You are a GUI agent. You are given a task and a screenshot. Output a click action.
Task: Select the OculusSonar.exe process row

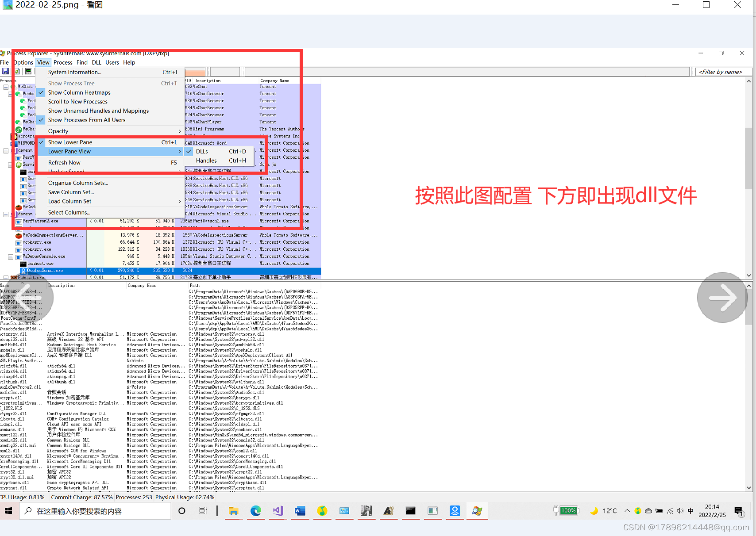pyautogui.click(x=170, y=271)
